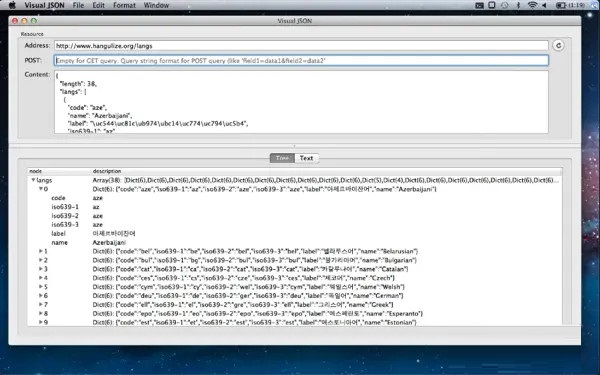Select the 'label' row under node 0
The width and height of the screenshot is (600, 375).
(x=294, y=233)
